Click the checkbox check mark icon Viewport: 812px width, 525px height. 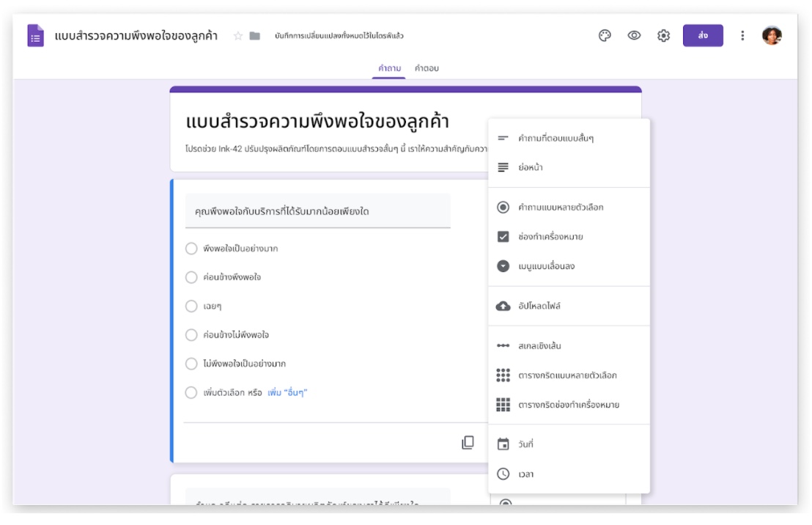[503, 237]
